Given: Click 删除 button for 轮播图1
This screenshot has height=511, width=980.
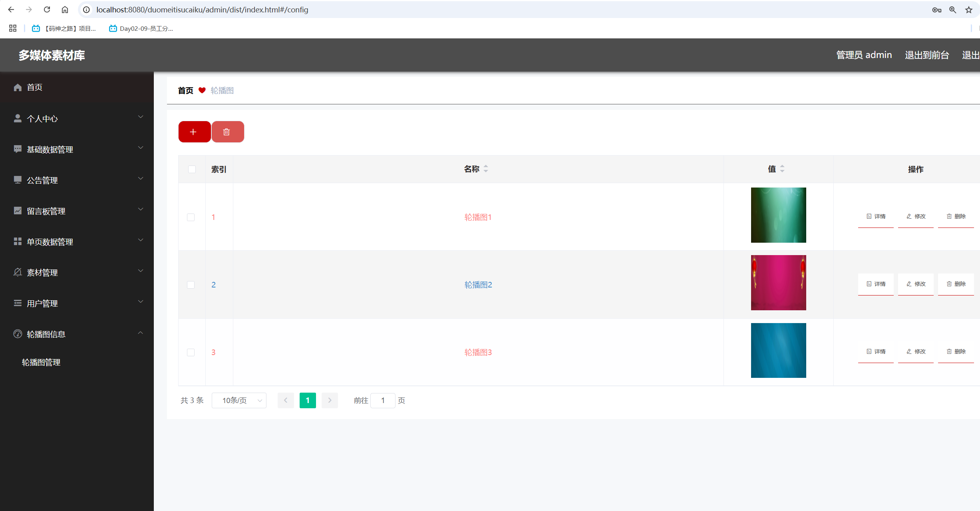Looking at the screenshot, I should [x=956, y=217].
